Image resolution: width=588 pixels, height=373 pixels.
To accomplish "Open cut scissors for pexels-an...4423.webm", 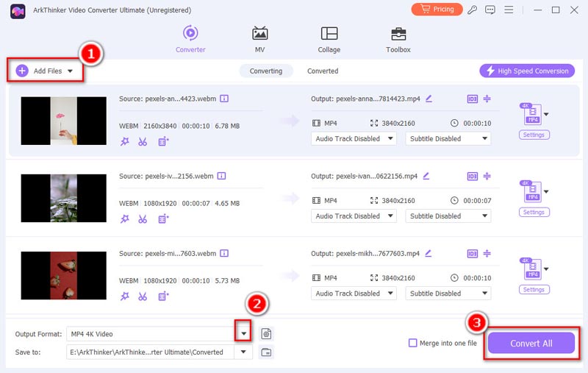I will [143, 141].
